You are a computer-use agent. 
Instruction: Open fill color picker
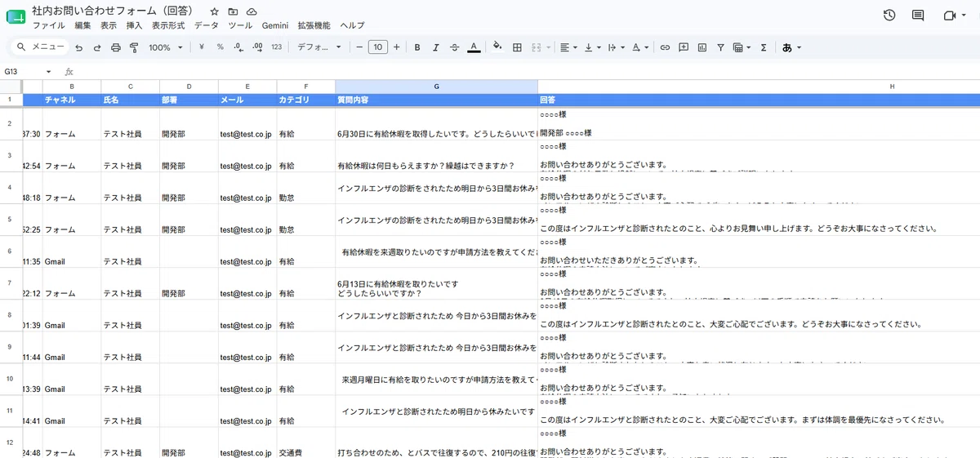[x=497, y=47]
